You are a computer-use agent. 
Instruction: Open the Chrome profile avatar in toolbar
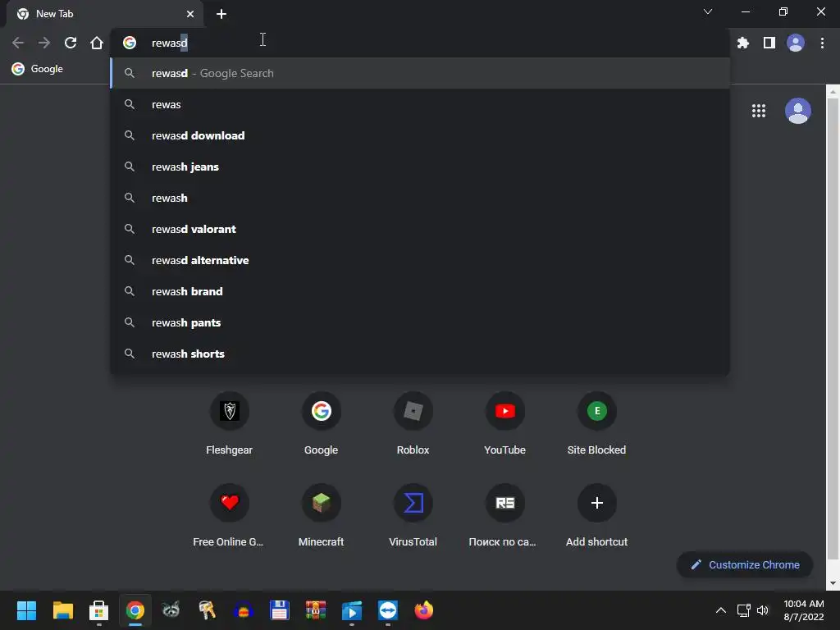(796, 43)
